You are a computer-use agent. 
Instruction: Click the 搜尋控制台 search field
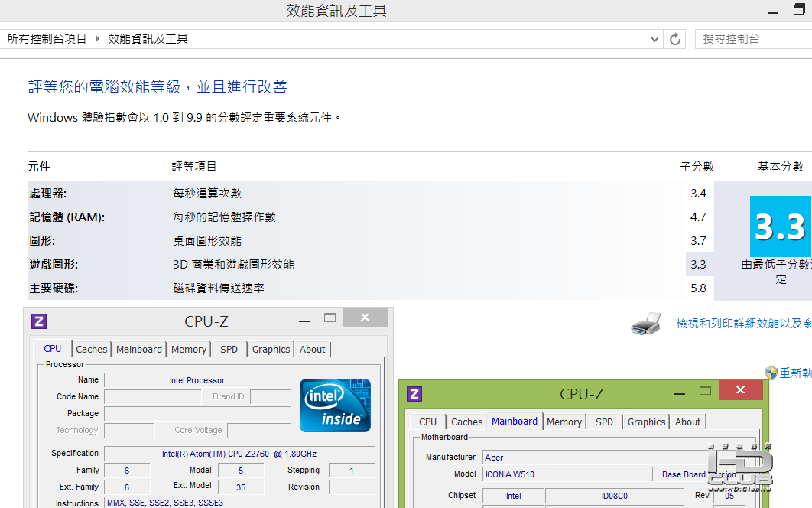click(753, 39)
